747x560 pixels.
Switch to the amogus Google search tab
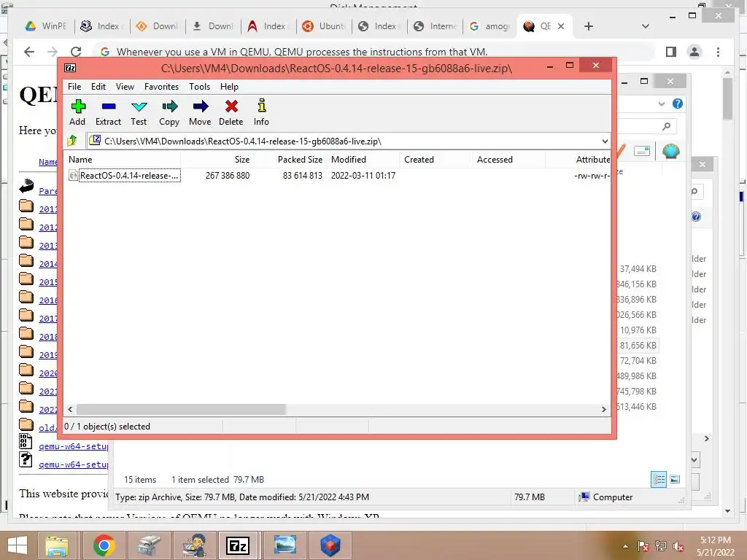point(490,26)
